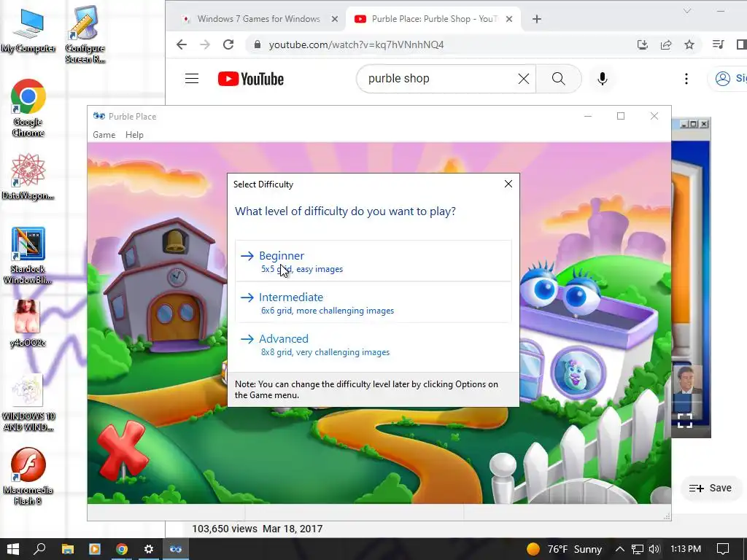The height and width of the screenshot is (560, 747).
Task: Close the Purble Place YouTube tab
Action: point(509,19)
